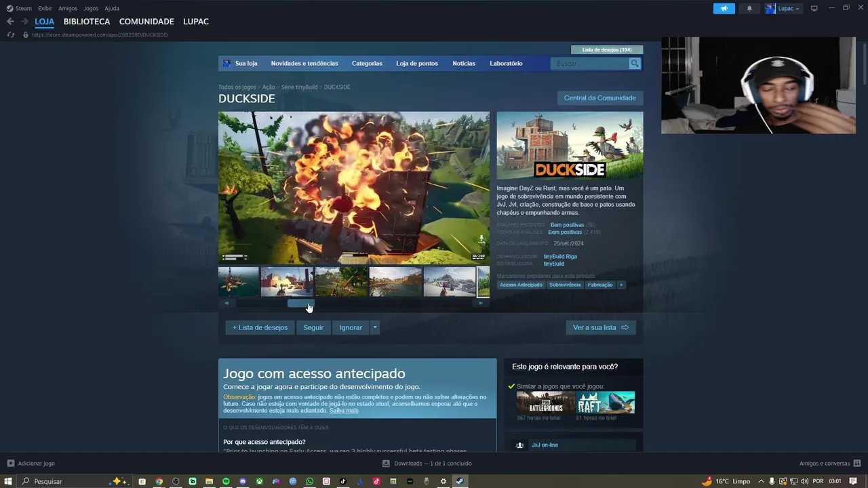Click the search magnifier button
This screenshot has height=488, width=868.
point(635,63)
